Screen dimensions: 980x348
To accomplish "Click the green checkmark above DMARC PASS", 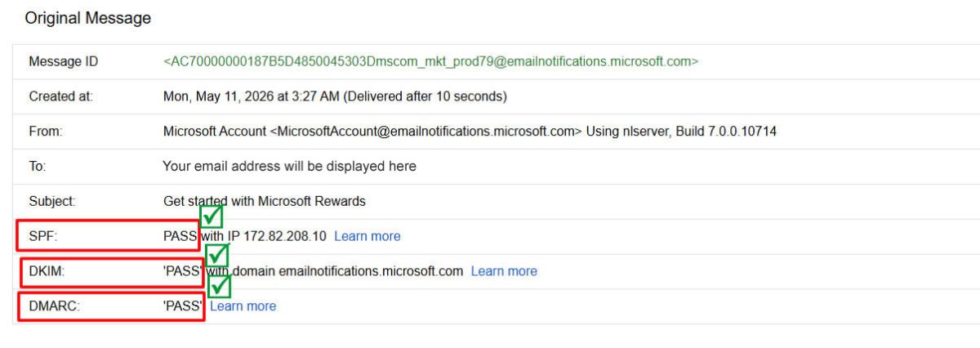I will pos(220,287).
